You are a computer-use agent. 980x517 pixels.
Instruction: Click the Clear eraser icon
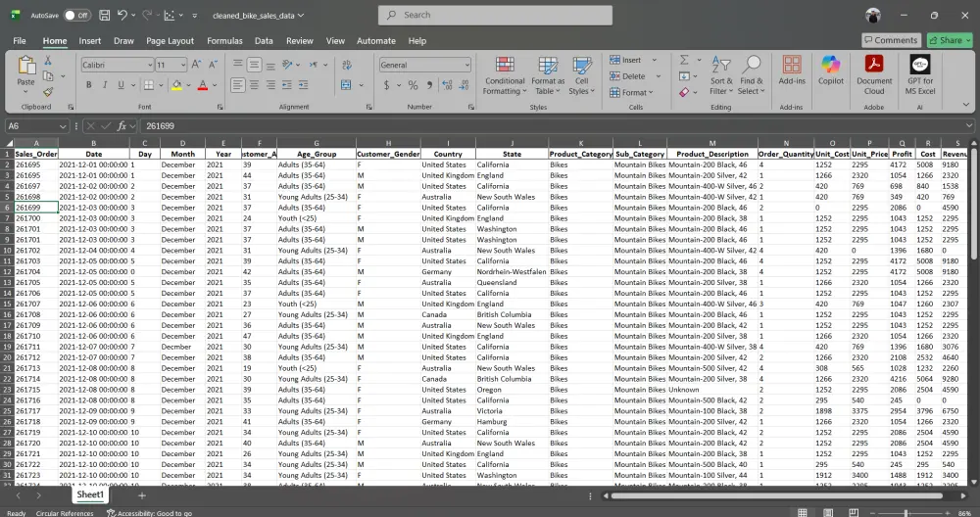[x=684, y=92]
